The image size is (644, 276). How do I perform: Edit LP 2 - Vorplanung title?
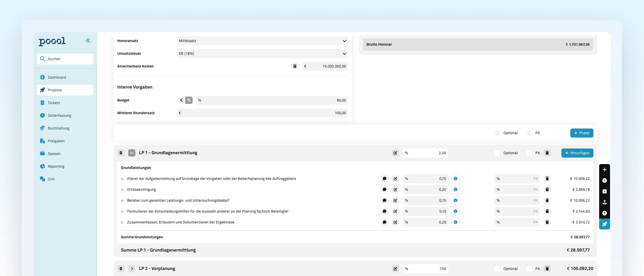click(x=395, y=269)
